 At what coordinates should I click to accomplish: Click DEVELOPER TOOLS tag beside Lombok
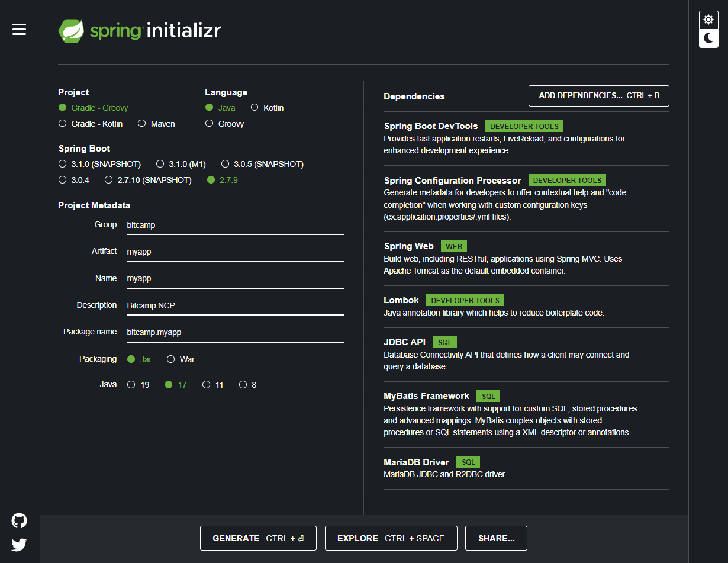pos(465,300)
